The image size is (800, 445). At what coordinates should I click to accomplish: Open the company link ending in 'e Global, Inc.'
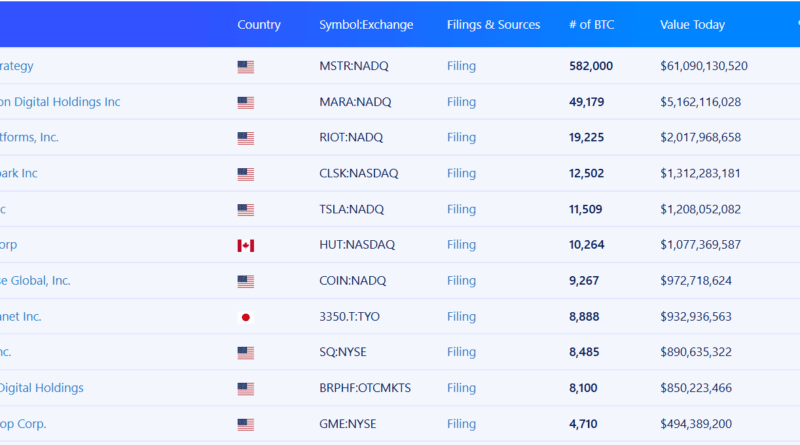click(x=35, y=280)
